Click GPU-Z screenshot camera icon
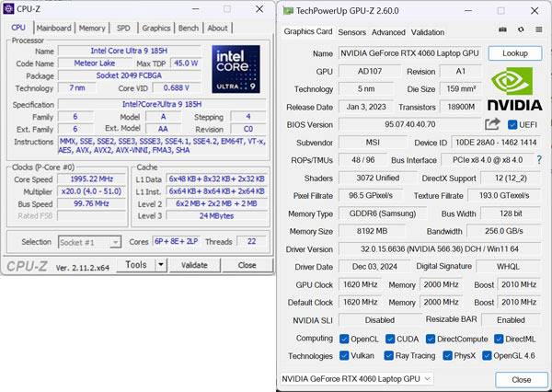Image resolution: width=552 pixels, height=392 pixels. [502, 30]
